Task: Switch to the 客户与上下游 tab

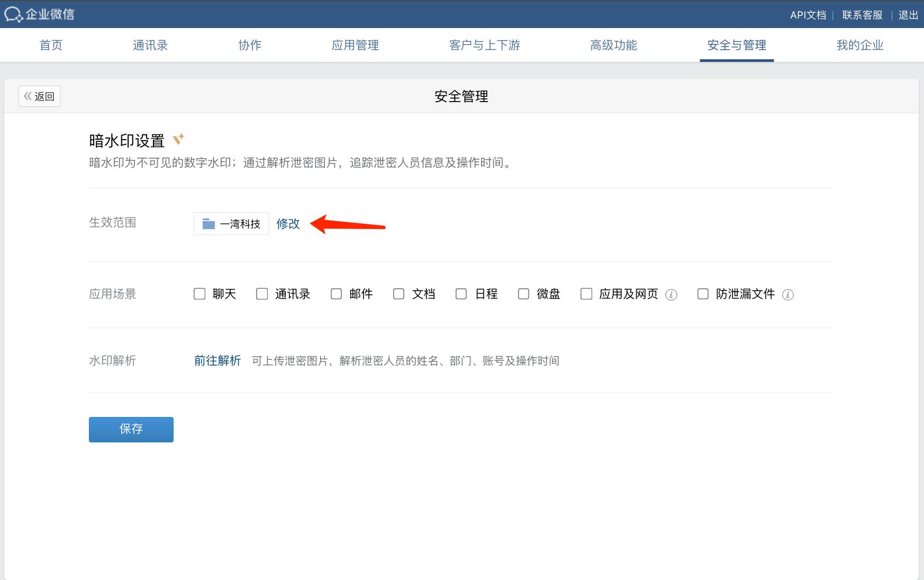Action: click(x=485, y=46)
